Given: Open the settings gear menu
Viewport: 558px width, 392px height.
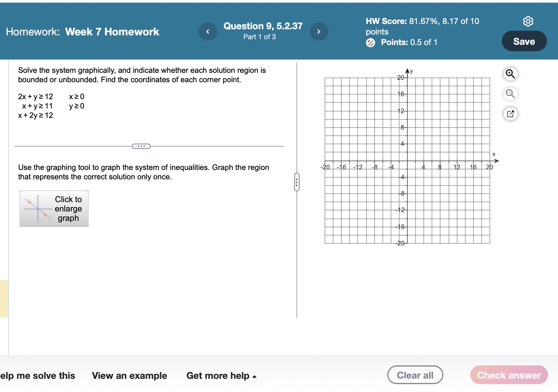Looking at the screenshot, I should click(x=528, y=21).
